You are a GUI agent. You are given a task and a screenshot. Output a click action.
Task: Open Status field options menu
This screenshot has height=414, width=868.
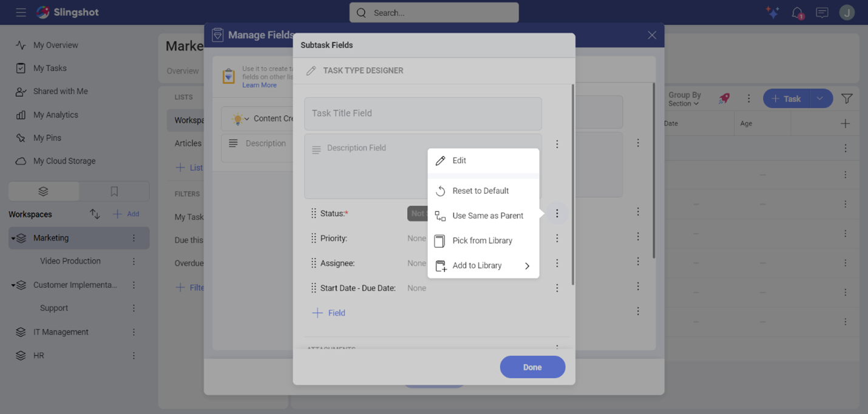(557, 214)
